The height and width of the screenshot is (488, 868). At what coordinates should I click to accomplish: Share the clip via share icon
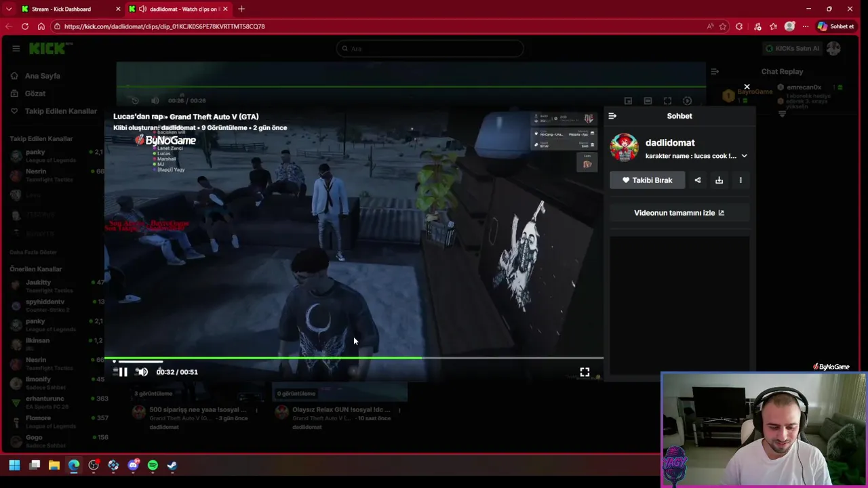(698, 180)
